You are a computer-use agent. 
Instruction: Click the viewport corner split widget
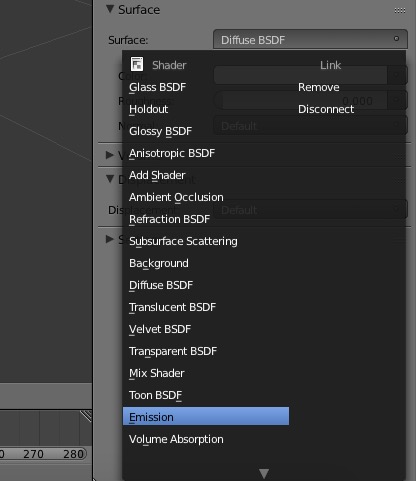tap(86, 416)
